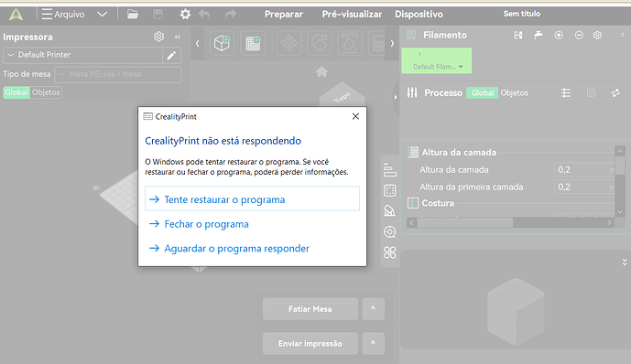Click the open folder icon in top bar
Screen dimensions: 631x364
coord(133,14)
